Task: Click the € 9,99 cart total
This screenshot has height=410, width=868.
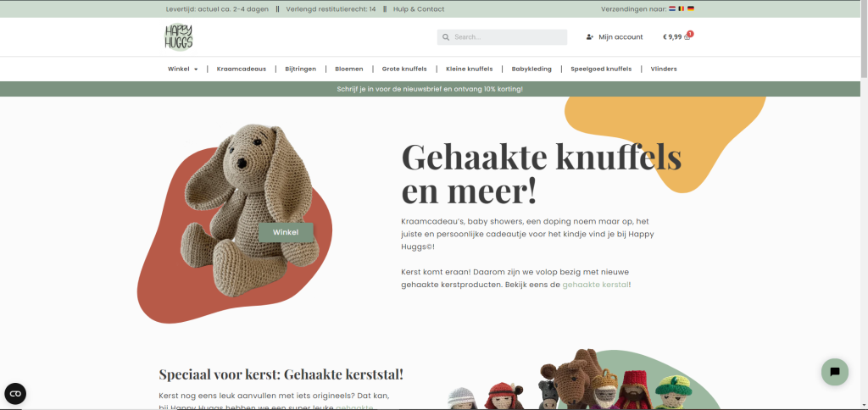Action: click(672, 37)
